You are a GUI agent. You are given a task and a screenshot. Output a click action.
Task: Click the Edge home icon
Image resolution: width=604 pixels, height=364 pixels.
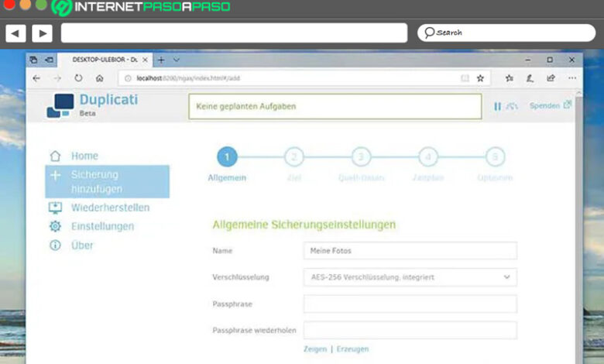coord(99,78)
